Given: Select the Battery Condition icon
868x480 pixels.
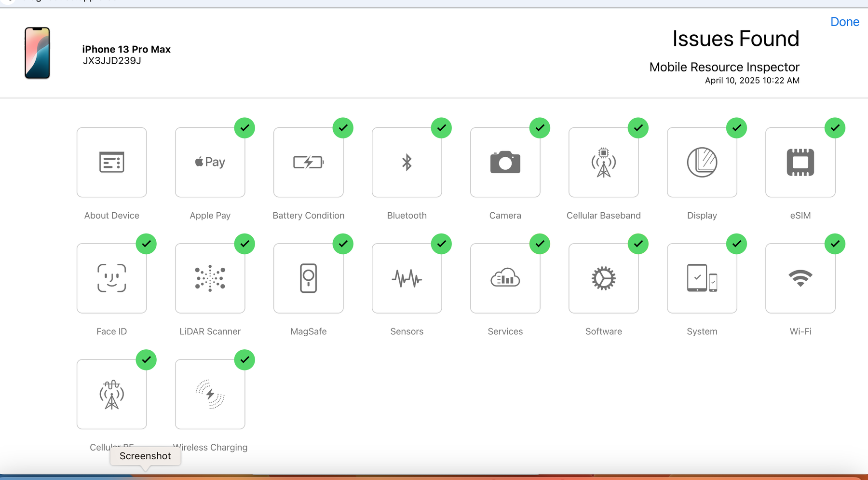Looking at the screenshot, I should [308, 162].
